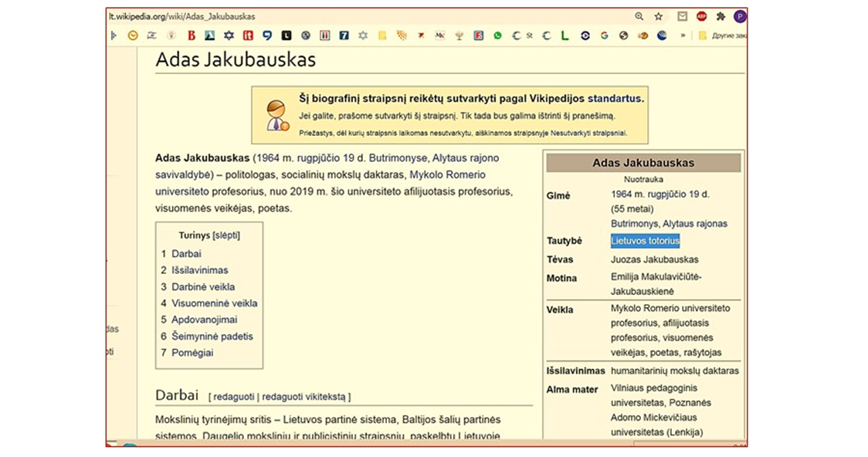Viewport: 868px width, 457px height.
Task: Follow the standartus link in notice box
Action: pyautogui.click(x=614, y=99)
